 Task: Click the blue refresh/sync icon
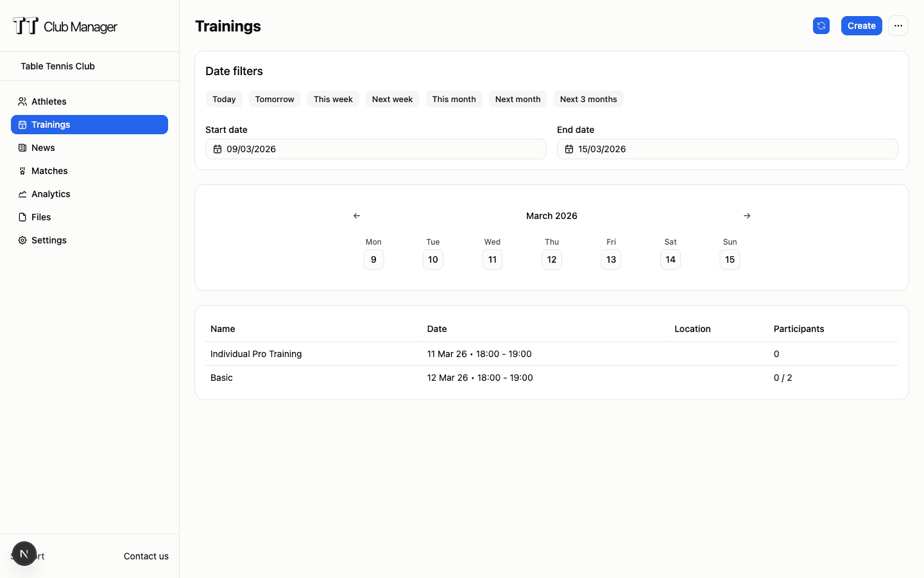coord(821,26)
